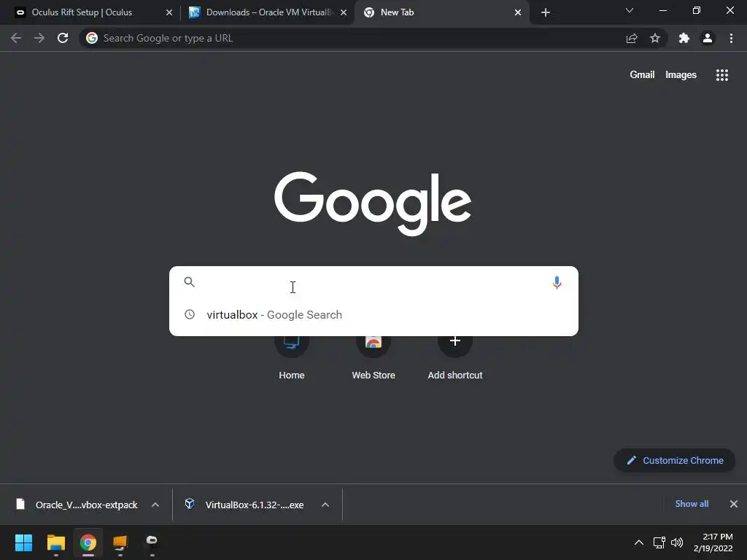Open Google Images link
This screenshot has width=747, height=560.
tap(681, 75)
